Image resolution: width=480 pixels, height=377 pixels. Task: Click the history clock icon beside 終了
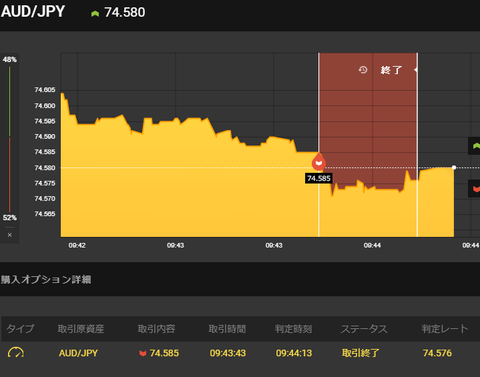pyautogui.click(x=363, y=70)
